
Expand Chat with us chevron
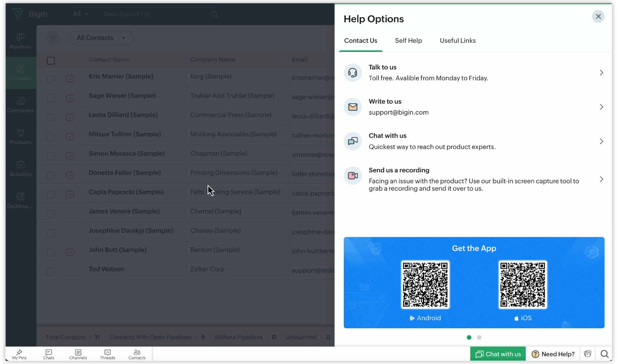(601, 141)
